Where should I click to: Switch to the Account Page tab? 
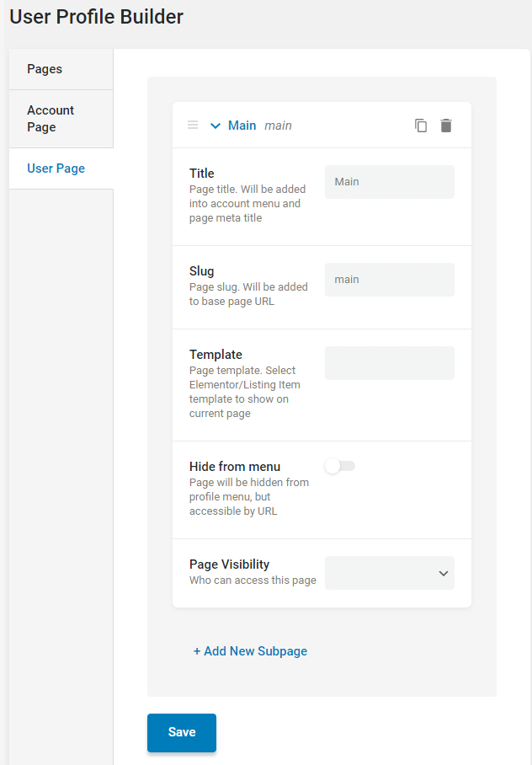click(61, 119)
